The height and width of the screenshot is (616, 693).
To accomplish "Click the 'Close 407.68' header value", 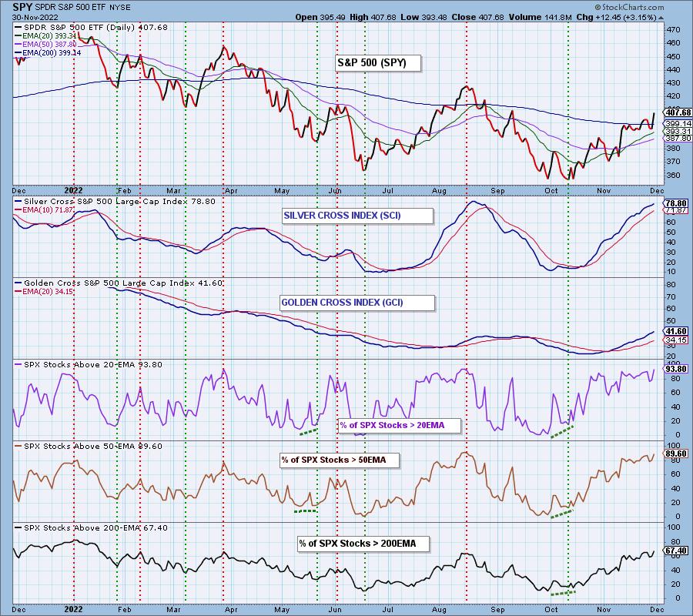I will (476, 17).
